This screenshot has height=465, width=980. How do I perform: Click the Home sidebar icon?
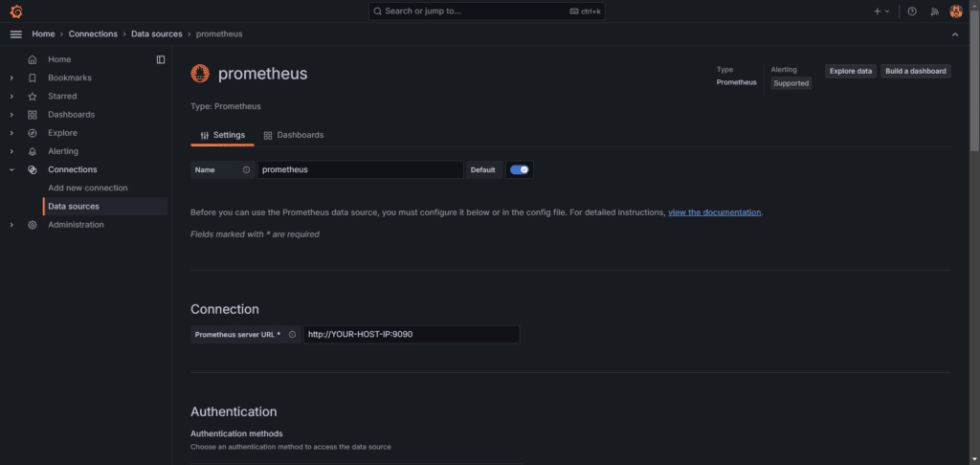click(x=33, y=59)
